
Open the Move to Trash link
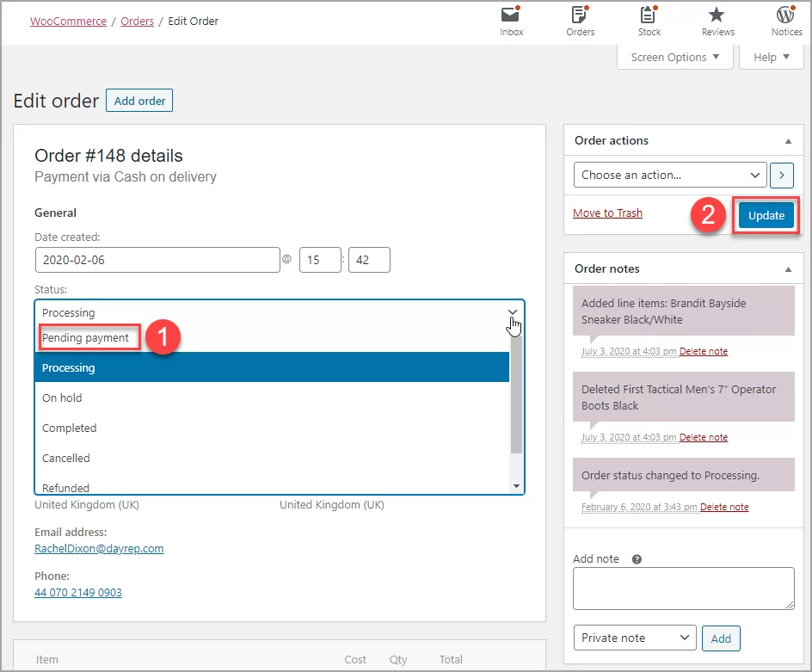tap(607, 214)
